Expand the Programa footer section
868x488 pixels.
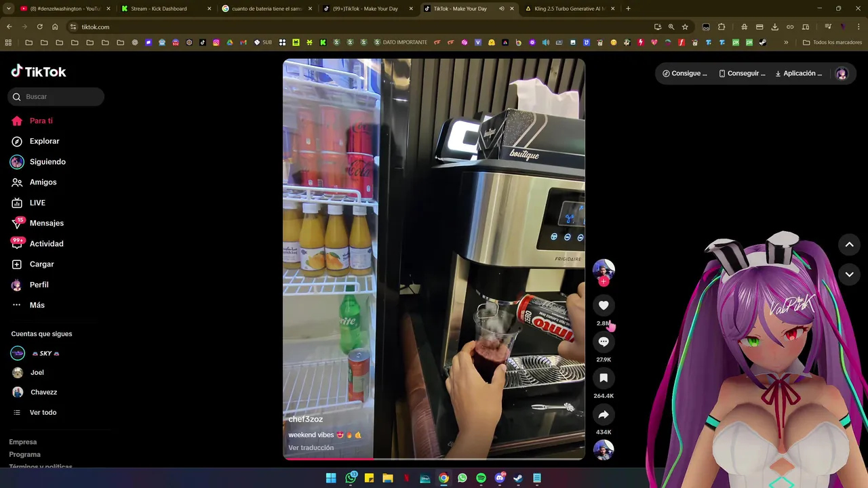24,454
